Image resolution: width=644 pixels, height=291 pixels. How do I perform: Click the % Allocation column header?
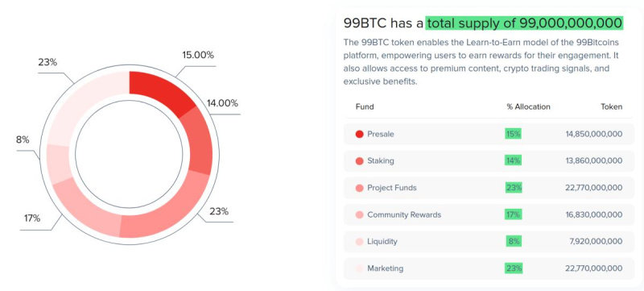click(528, 107)
